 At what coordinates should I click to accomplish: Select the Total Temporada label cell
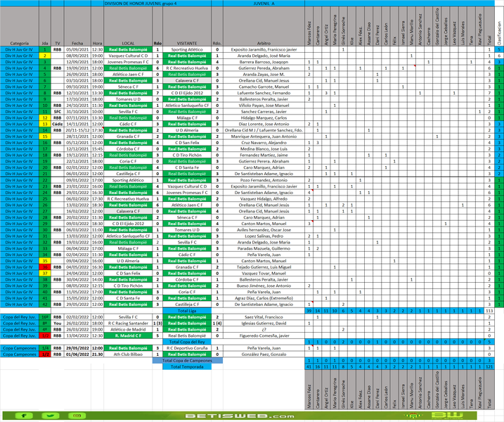tap(187, 366)
